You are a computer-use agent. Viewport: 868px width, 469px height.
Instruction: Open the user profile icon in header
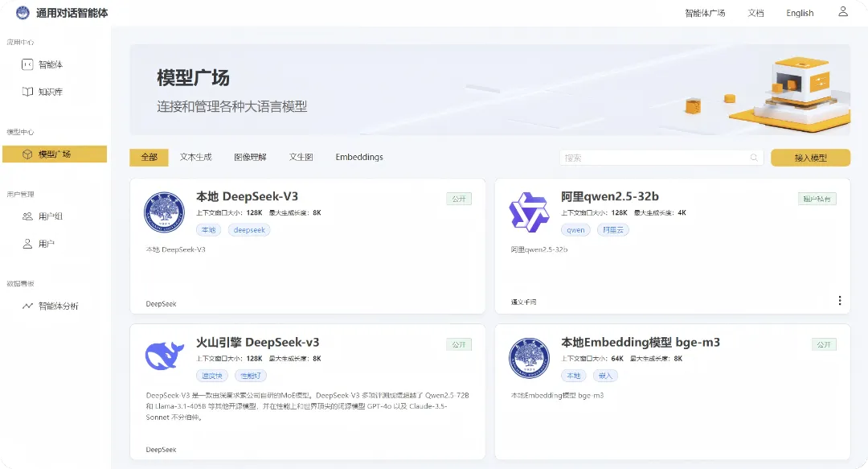tap(842, 11)
